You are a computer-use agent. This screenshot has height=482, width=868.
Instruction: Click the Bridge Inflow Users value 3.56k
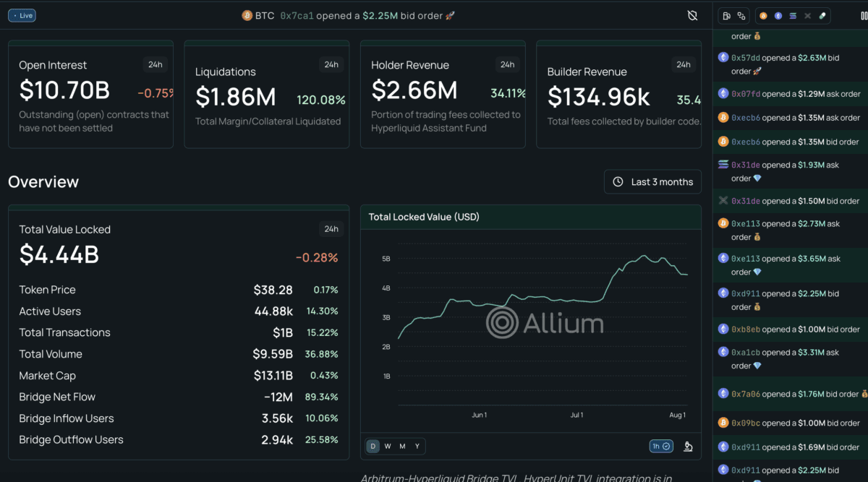(277, 418)
